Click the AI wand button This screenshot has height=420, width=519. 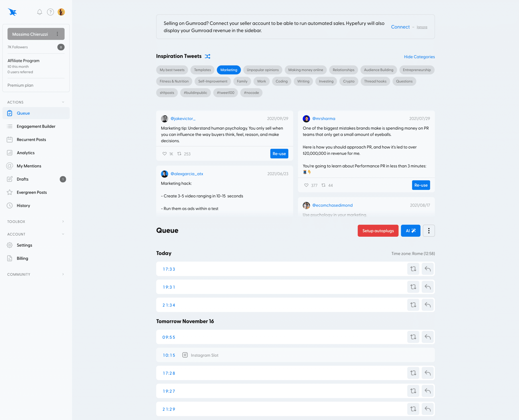click(x=410, y=230)
